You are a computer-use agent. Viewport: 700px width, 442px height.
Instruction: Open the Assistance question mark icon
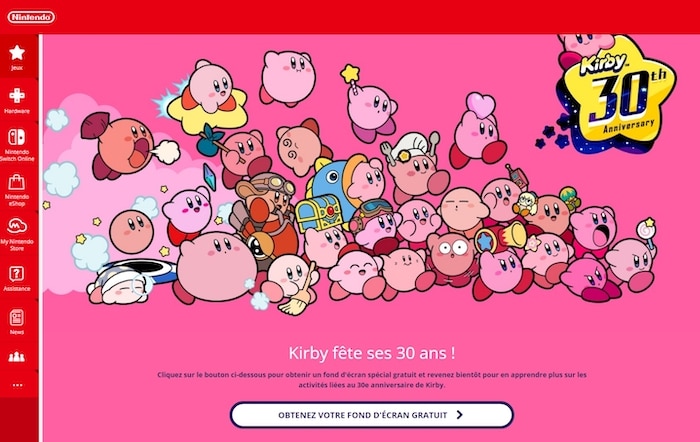(17, 274)
